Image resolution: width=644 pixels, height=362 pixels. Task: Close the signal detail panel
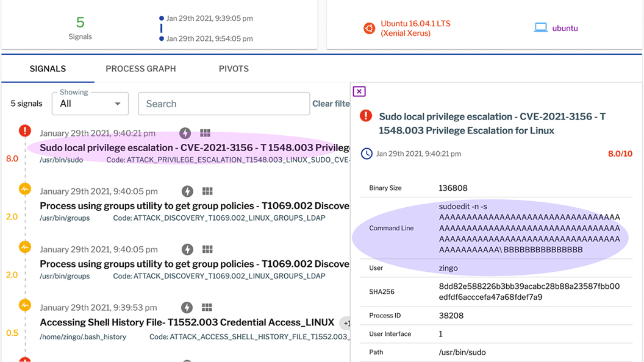(359, 90)
